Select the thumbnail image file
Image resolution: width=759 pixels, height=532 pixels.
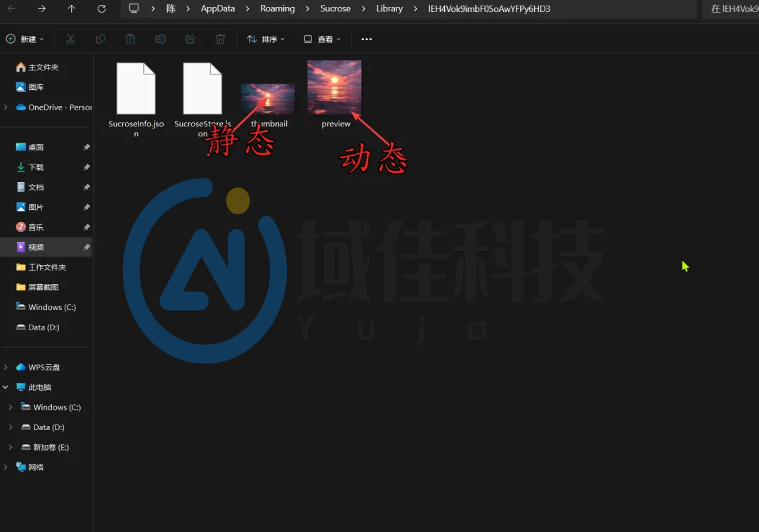(x=268, y=105)
